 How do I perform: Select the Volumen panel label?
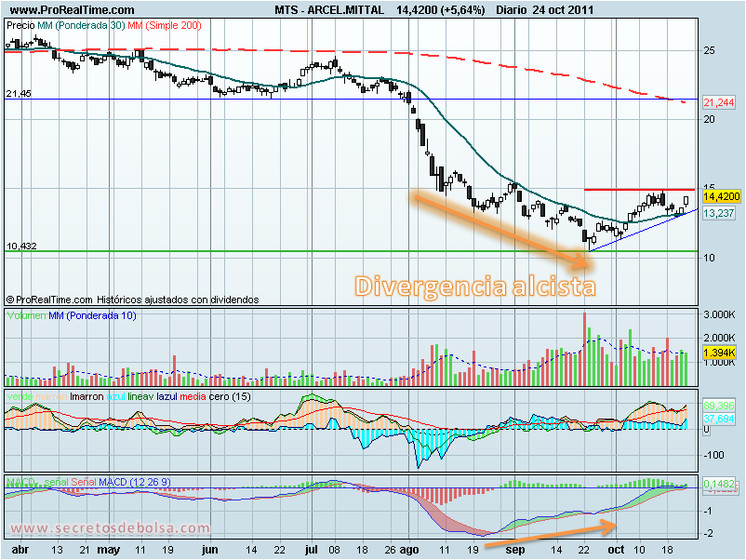click(27, 315)
